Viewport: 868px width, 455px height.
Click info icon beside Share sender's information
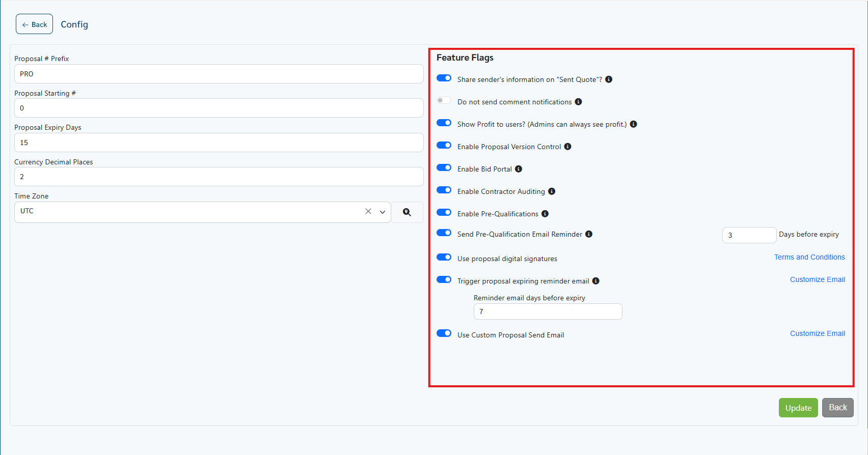(609, 79)
